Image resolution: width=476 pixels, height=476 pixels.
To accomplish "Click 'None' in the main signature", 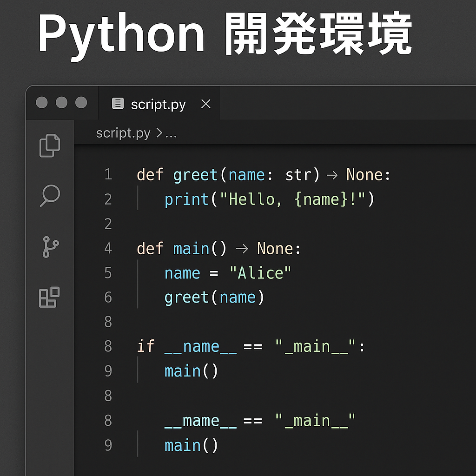I will tap(275, 249).
